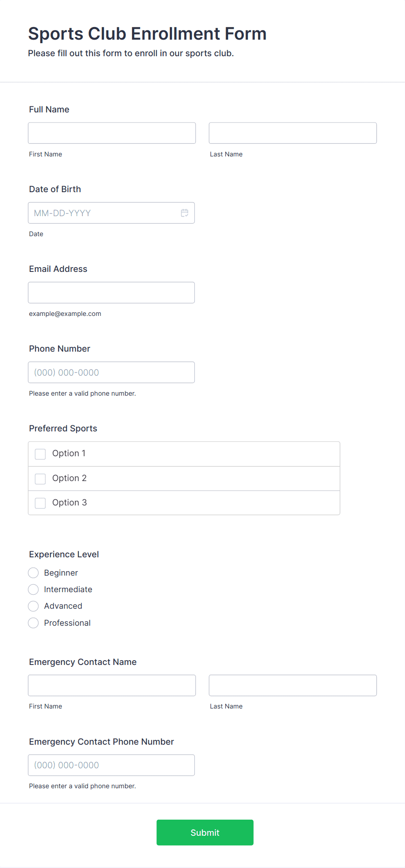Choose Intermediate radio button
405x868 pixels.
point(33,590)
